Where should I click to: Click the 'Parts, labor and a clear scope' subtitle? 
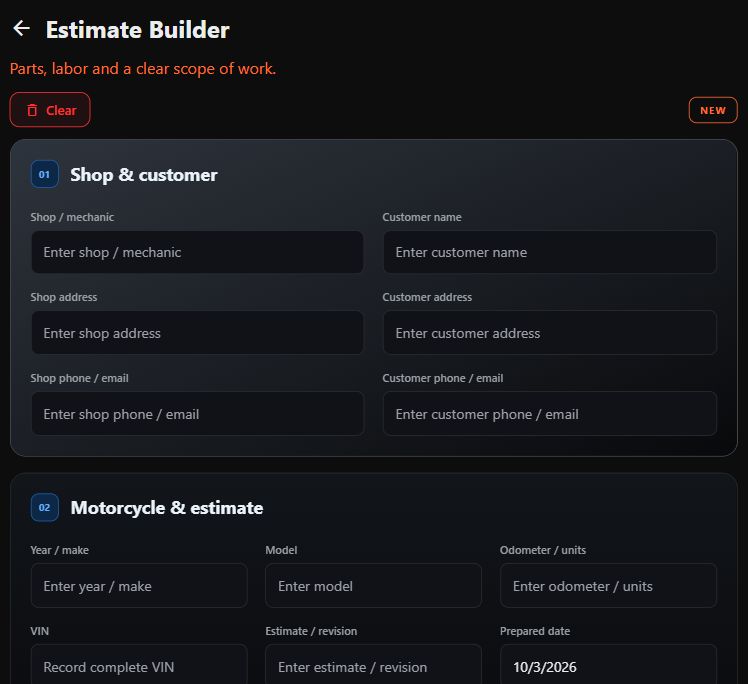143,69
